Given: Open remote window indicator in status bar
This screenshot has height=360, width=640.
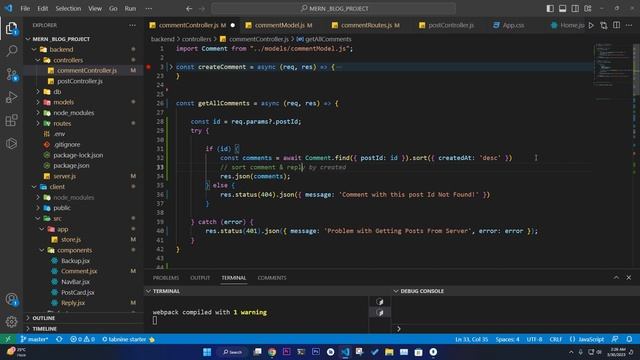Looking at the screenshot, I should tap(8, 339).
